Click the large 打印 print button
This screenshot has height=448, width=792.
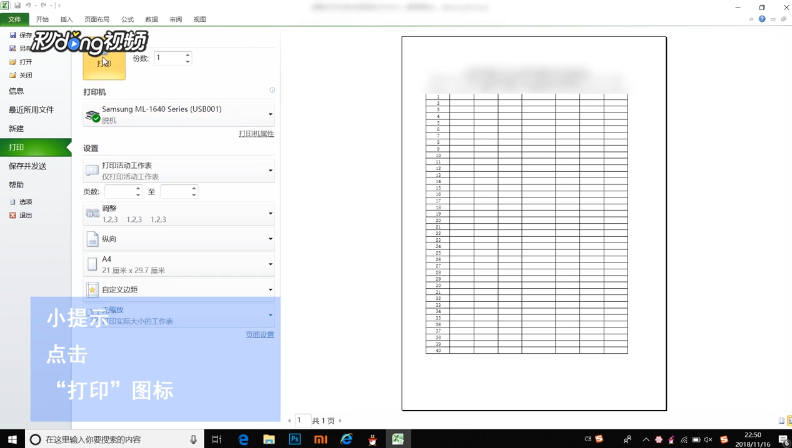(x=104, y=64)
